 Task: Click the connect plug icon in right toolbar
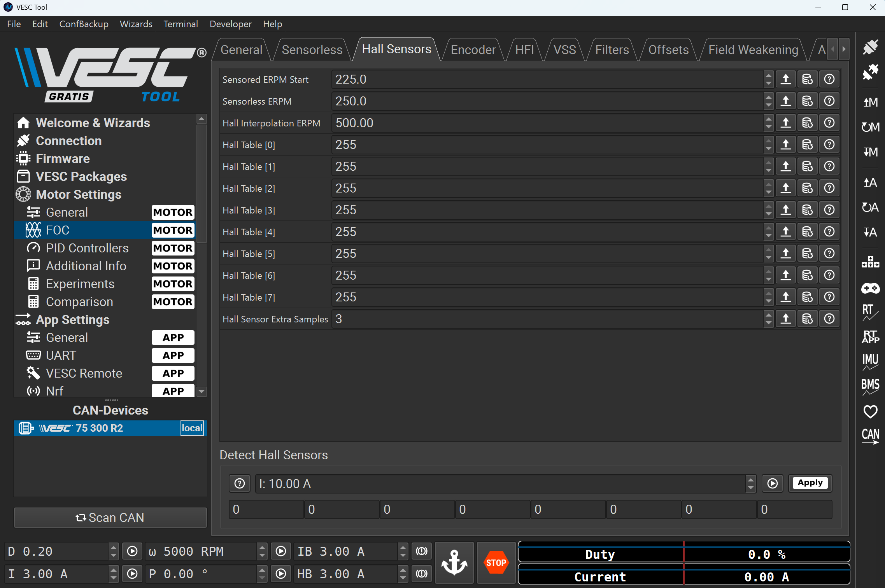[x=870, y=47]
